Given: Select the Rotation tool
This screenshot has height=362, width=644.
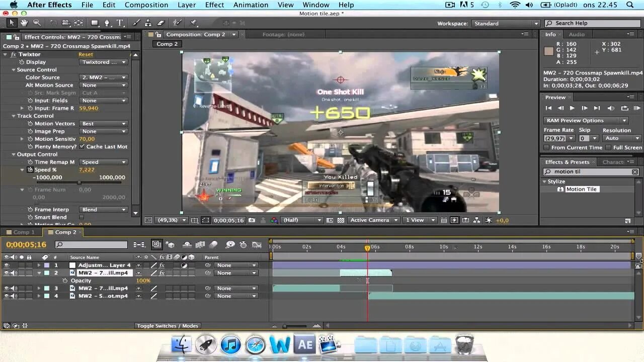Looking at the screenshot, I should pyautogui.click(x=53, y=23).
